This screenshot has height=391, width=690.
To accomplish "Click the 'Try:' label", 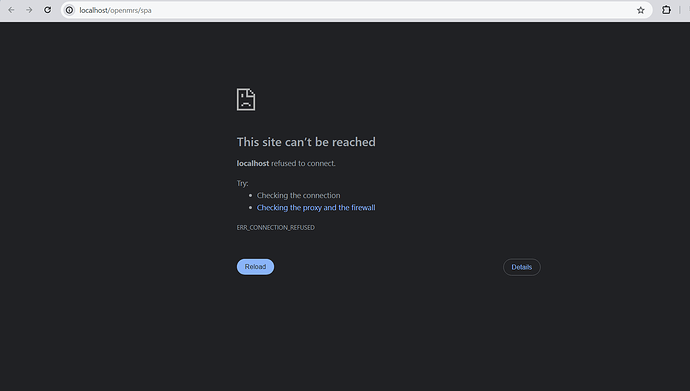I will tap(242, 183).
